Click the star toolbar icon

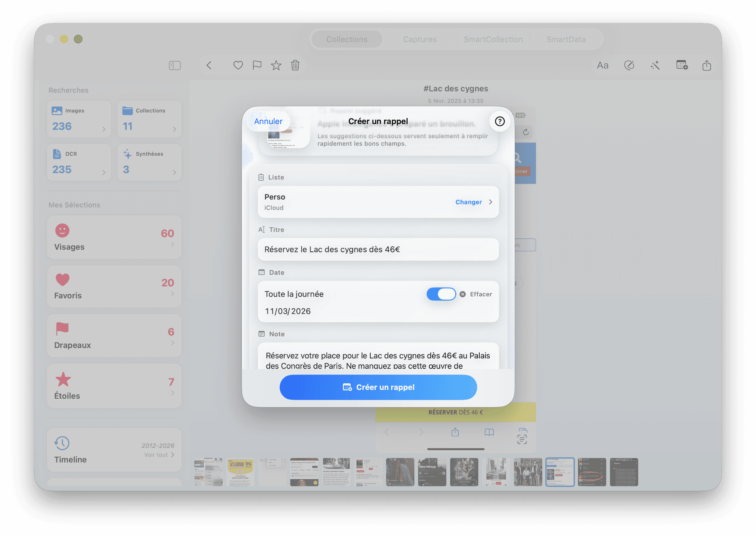276,65
